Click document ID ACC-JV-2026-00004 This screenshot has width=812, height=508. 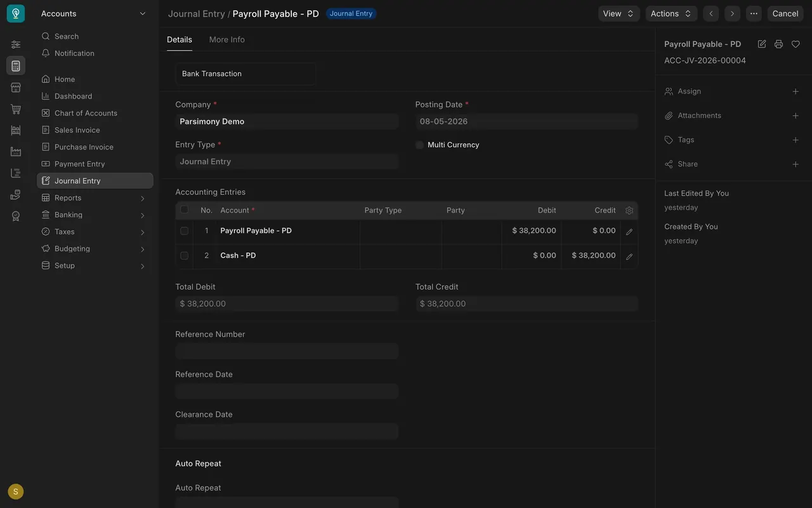[705, 60]
